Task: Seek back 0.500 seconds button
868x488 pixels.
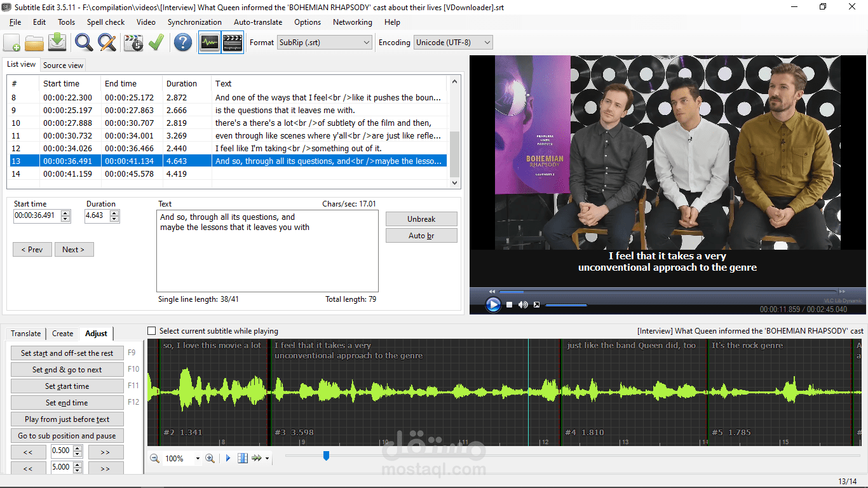Action: coord(28,452)
